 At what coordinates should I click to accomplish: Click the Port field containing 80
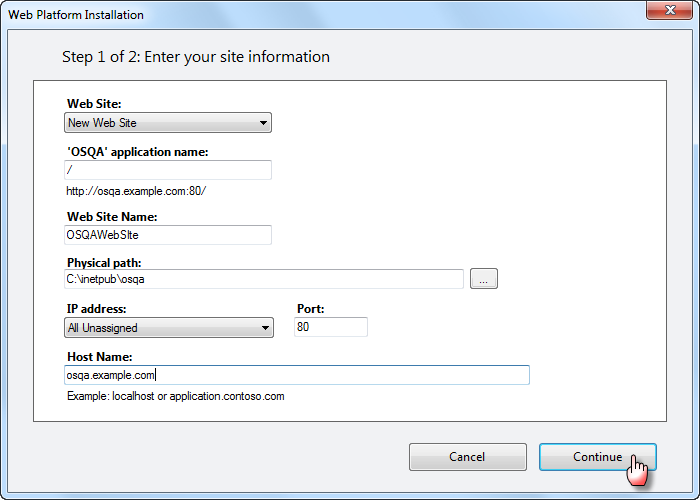(x=331, y=327)
